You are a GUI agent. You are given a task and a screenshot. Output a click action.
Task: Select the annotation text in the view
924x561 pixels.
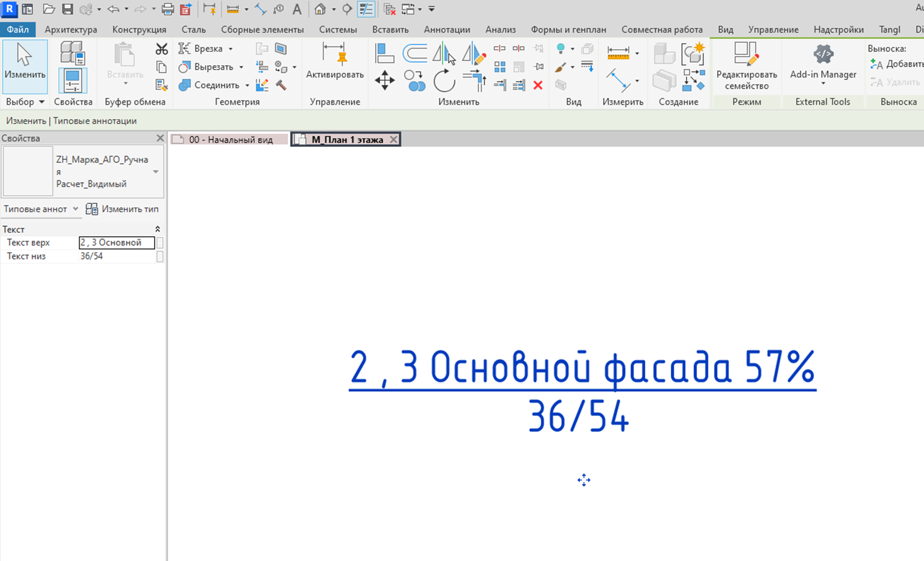point(582,390)
